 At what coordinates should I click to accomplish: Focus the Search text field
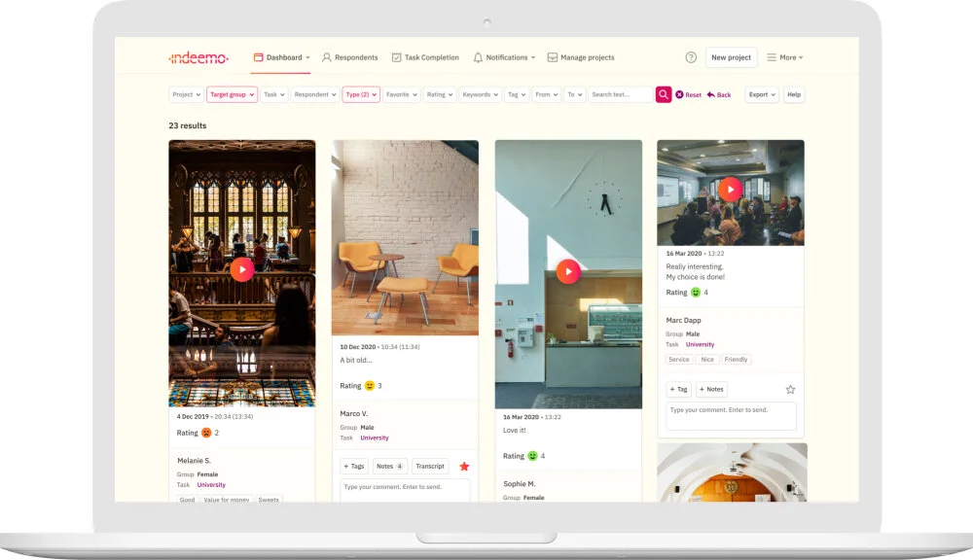pos(621,95)
